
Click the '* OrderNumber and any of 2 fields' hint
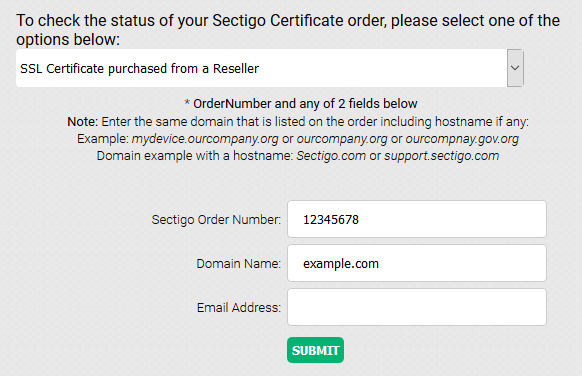click(301, 104)
